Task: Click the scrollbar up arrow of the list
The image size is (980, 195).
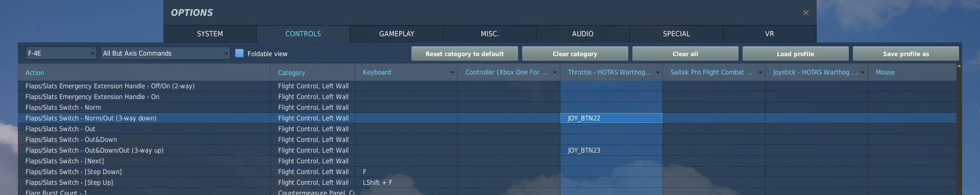Action: coord(959,66)
